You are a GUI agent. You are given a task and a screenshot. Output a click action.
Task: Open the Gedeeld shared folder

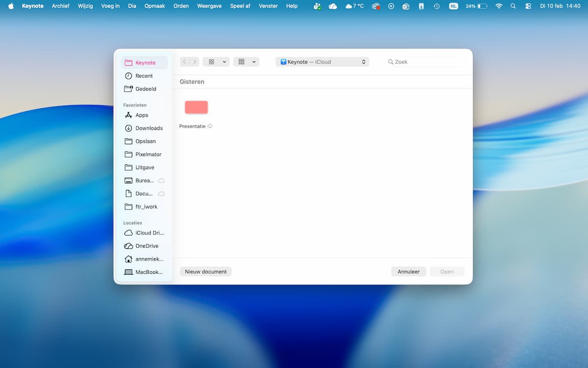pos(145,89)
